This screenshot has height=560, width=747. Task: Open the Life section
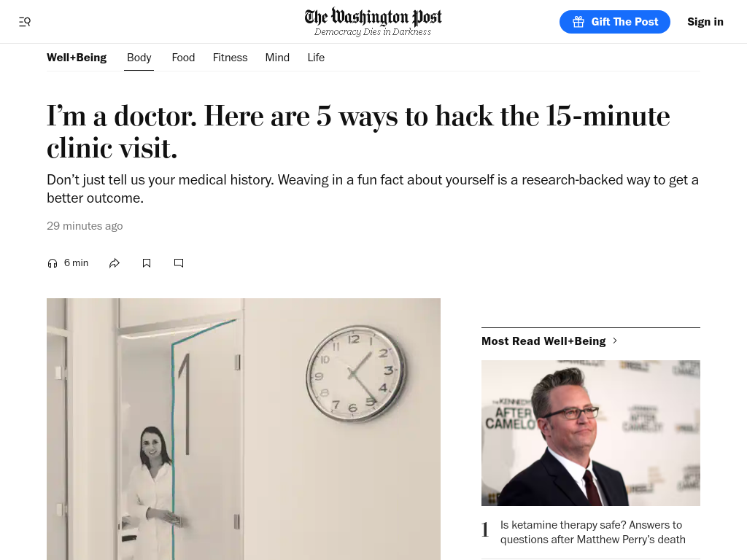tap(316, 58)
